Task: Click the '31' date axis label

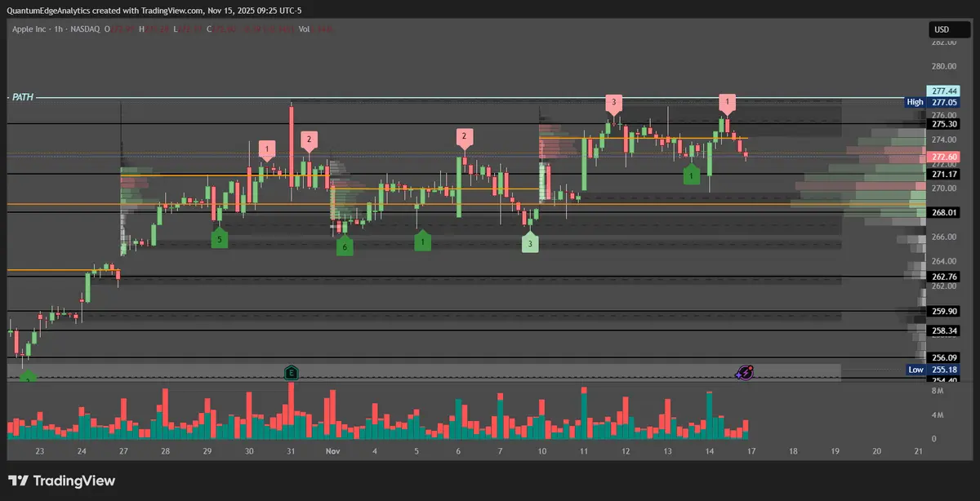Action: [291, 450]
